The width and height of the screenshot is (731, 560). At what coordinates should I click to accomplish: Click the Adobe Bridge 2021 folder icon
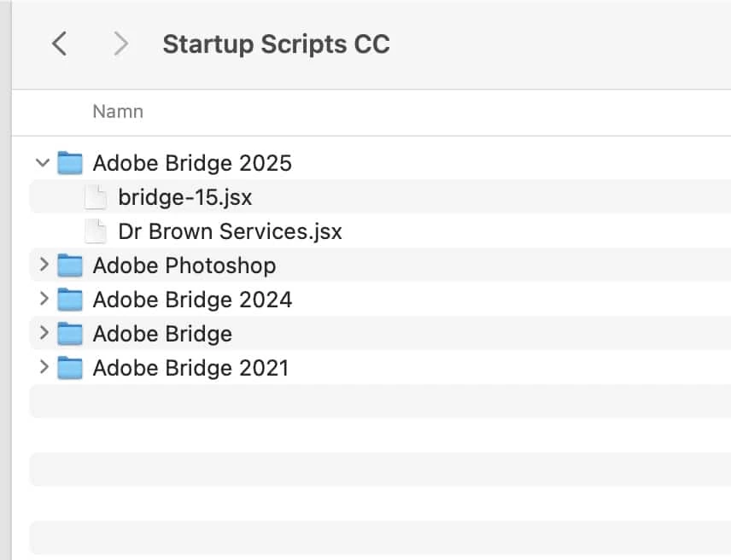coord(70,368)
